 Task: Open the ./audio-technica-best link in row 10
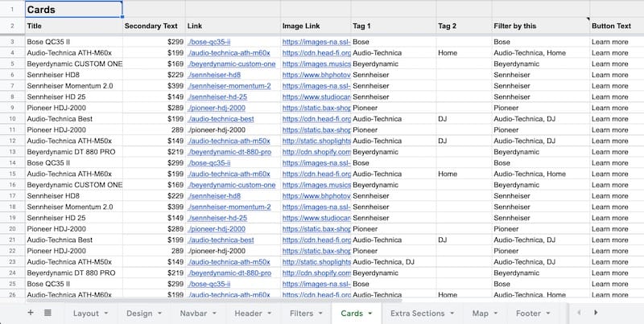click(221, 119)
